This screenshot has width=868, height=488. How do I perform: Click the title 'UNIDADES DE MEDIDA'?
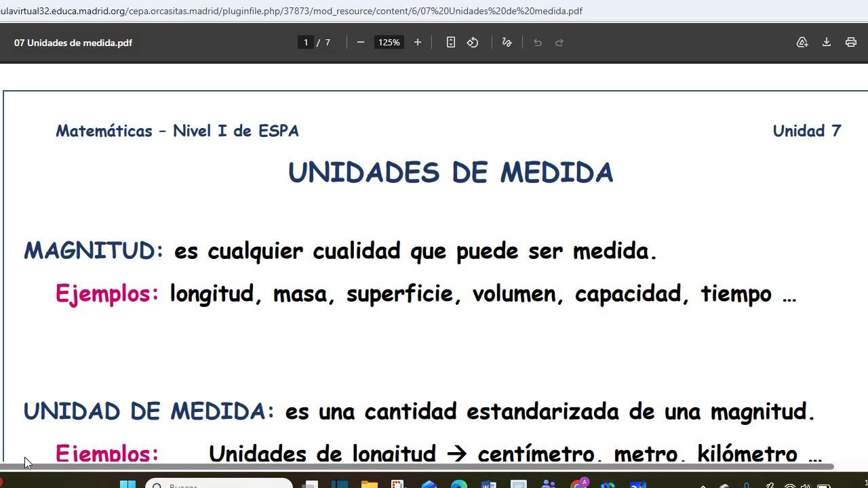pos(451,172)
